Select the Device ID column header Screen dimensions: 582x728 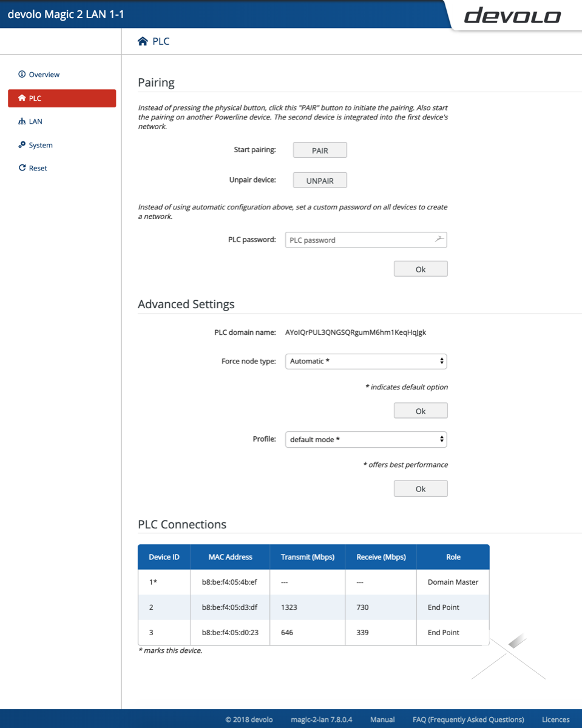click(x=164, y=557)
